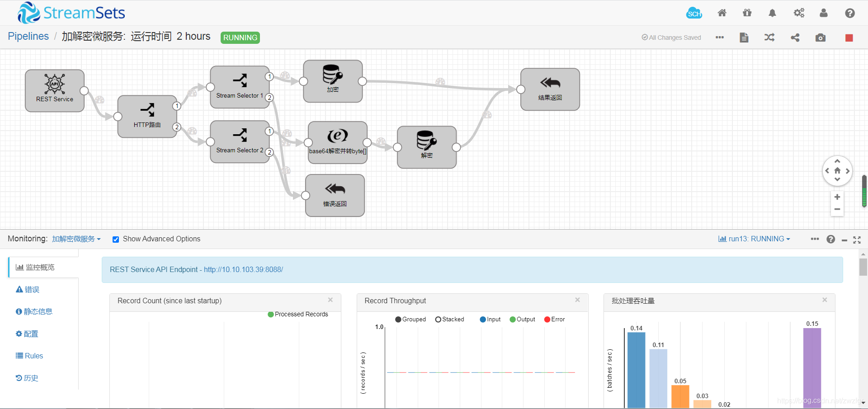
Task: Maximize the monitoring panel
Action: [857, 240]
